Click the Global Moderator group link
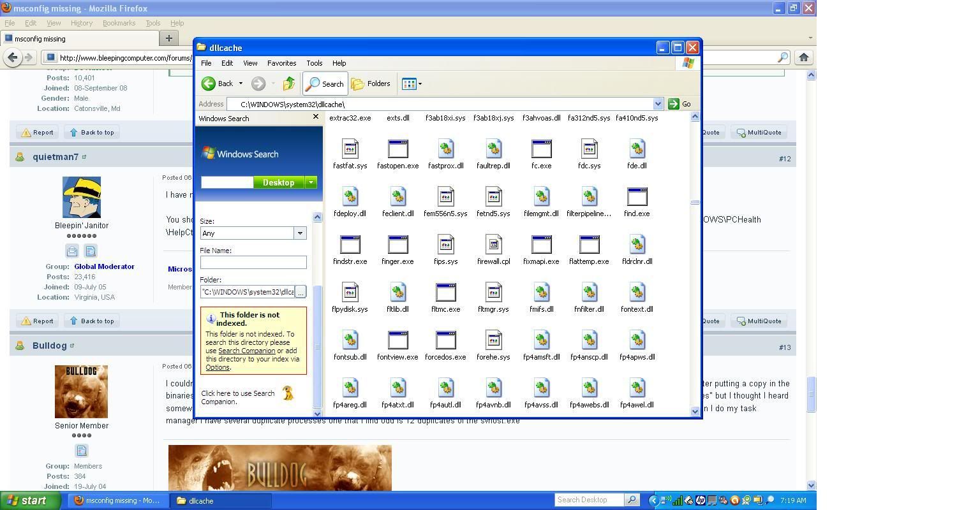Screen dimensions: 980x510 click(104, 266)
